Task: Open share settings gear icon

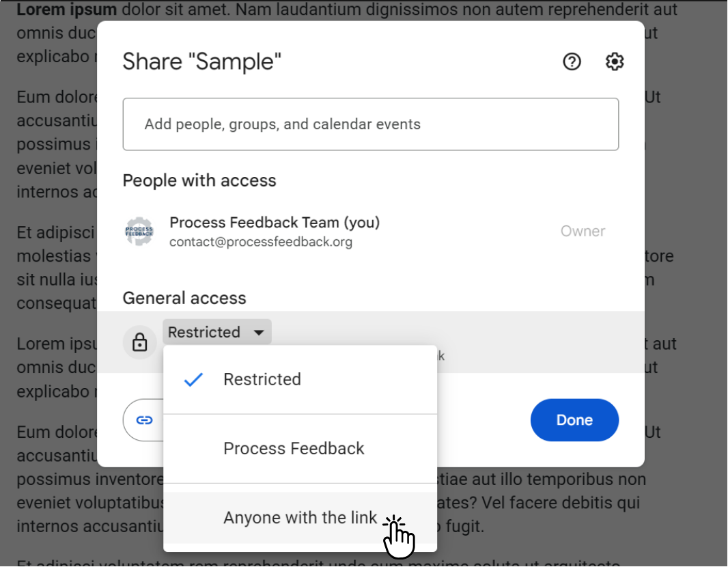Action: pos(615,62)
